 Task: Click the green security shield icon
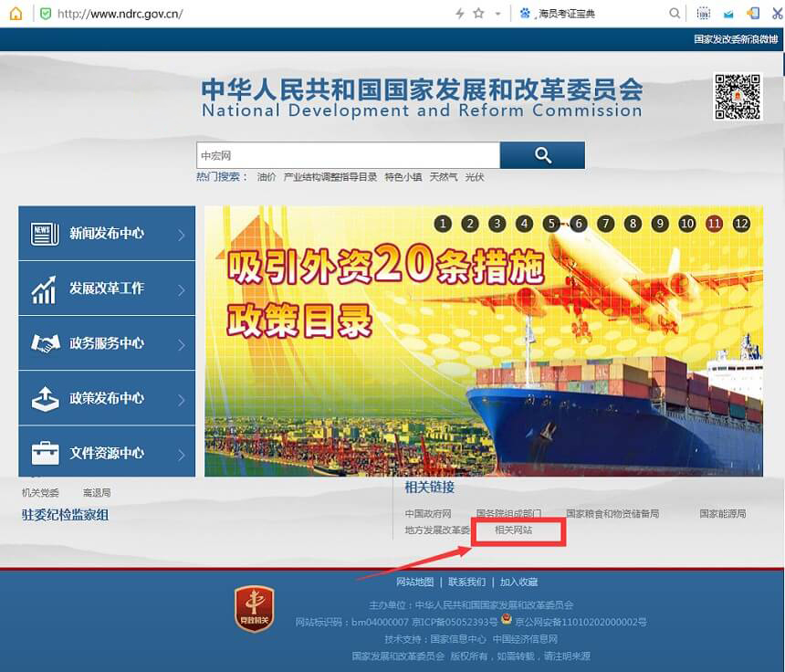click(45, 14)
